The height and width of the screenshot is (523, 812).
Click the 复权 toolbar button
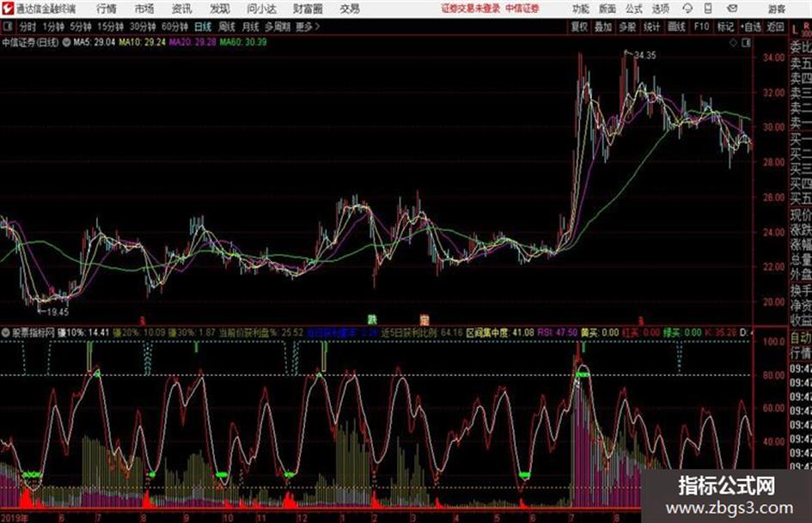click(579, 27)
